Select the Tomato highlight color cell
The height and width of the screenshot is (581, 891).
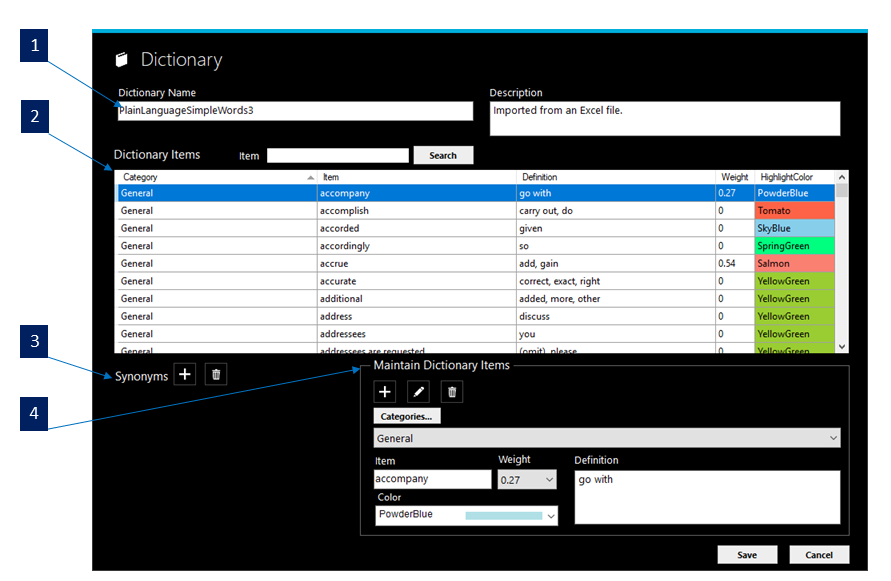pyautogui.click(x=794, y=211)
